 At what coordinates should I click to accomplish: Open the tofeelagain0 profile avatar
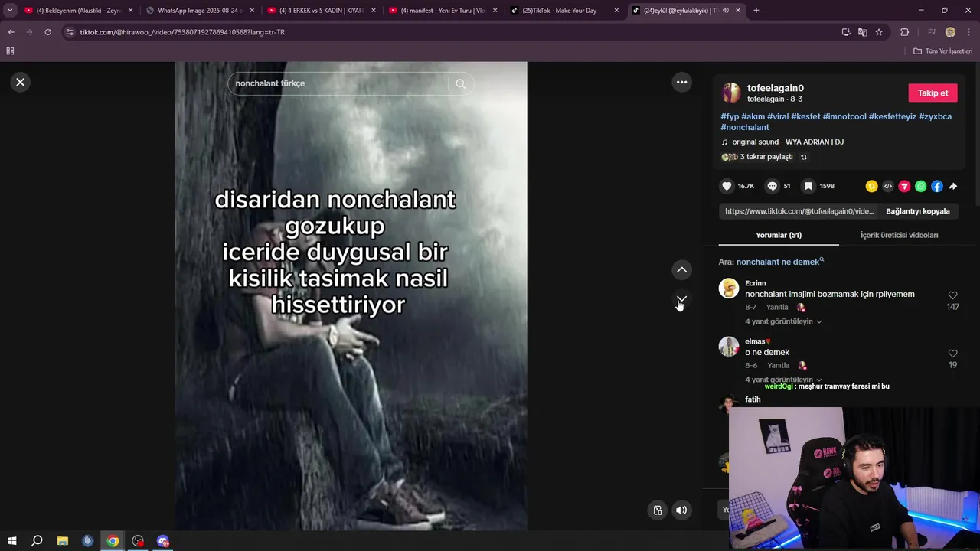[731, 93]
